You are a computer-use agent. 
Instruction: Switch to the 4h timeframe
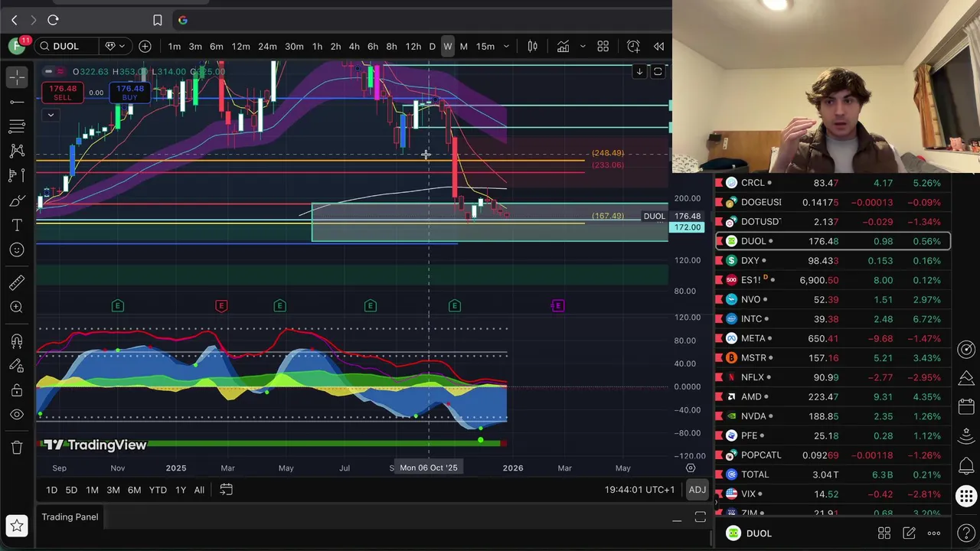click(x=354, y=47)
